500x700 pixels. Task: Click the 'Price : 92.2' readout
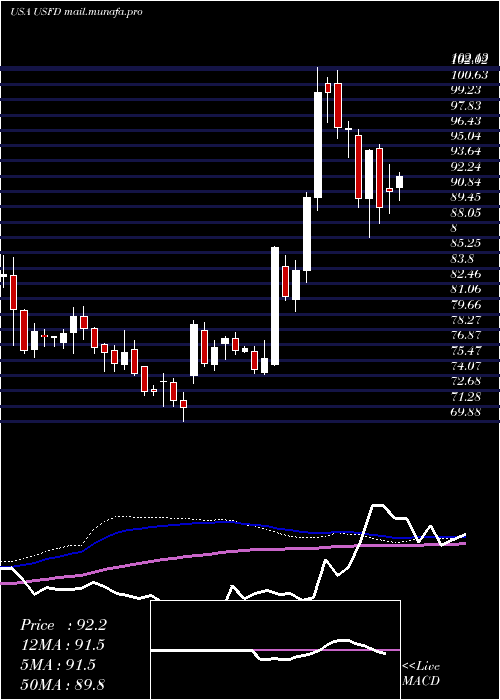coord(63,625)
